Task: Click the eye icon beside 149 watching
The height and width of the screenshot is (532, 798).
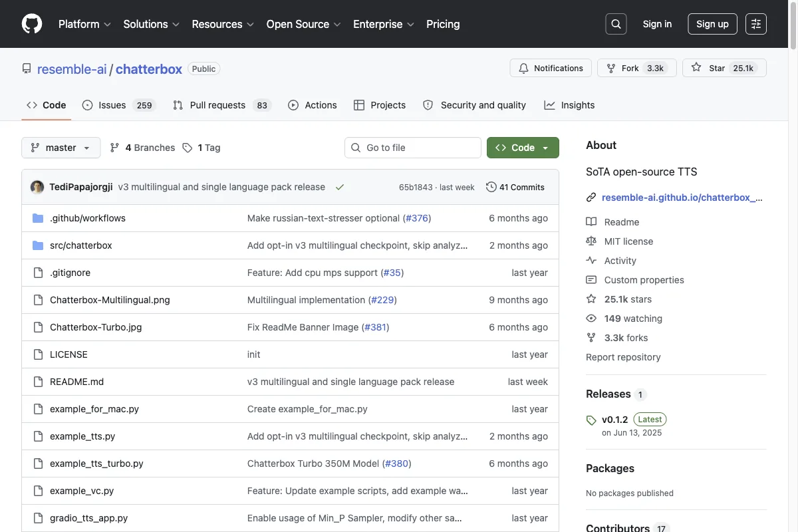Action: (x=591, y=319)
